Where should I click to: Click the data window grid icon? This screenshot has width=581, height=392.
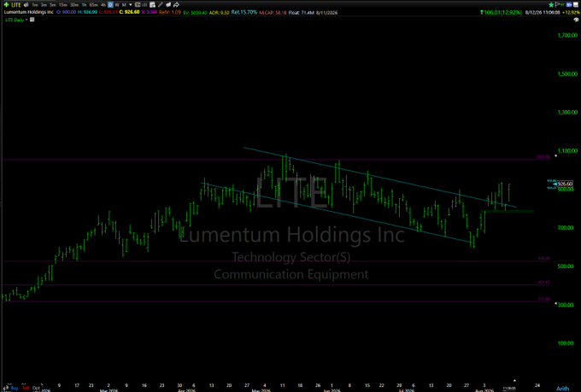[x=152, y=5]
